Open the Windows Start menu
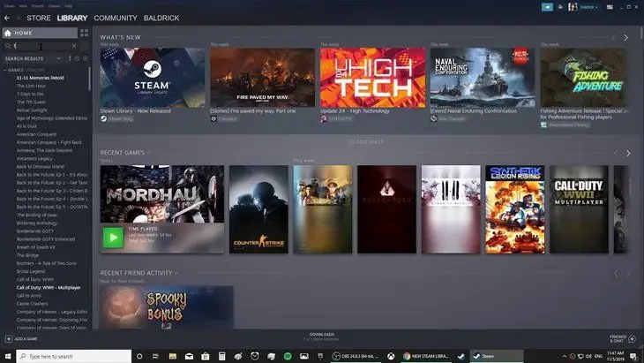The height and width of the screenshot is (363, 644). (8, 356)
